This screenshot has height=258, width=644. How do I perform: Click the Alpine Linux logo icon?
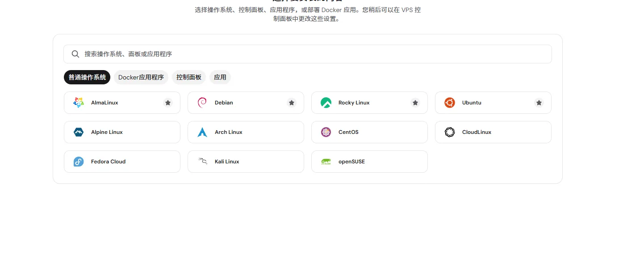point(79,132)
